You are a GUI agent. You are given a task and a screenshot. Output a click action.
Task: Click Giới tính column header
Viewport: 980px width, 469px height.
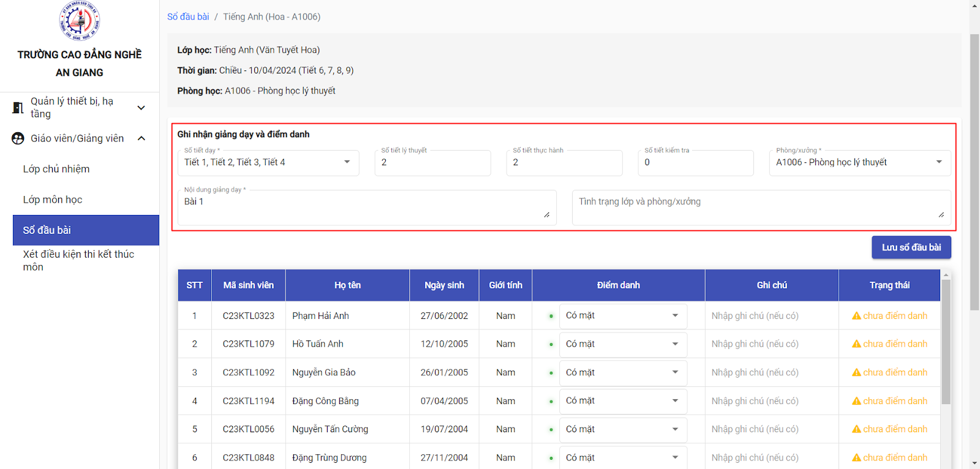(506, 285)
